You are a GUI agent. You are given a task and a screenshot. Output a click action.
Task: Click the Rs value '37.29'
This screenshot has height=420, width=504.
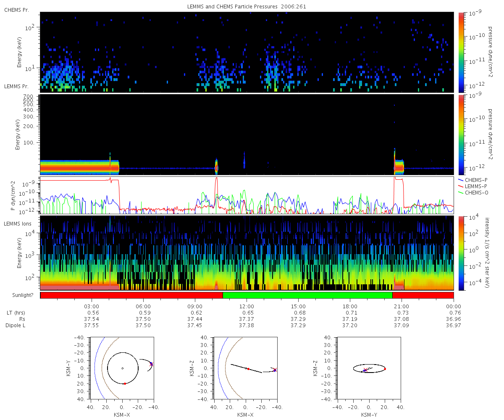click(x=299, y=319)
